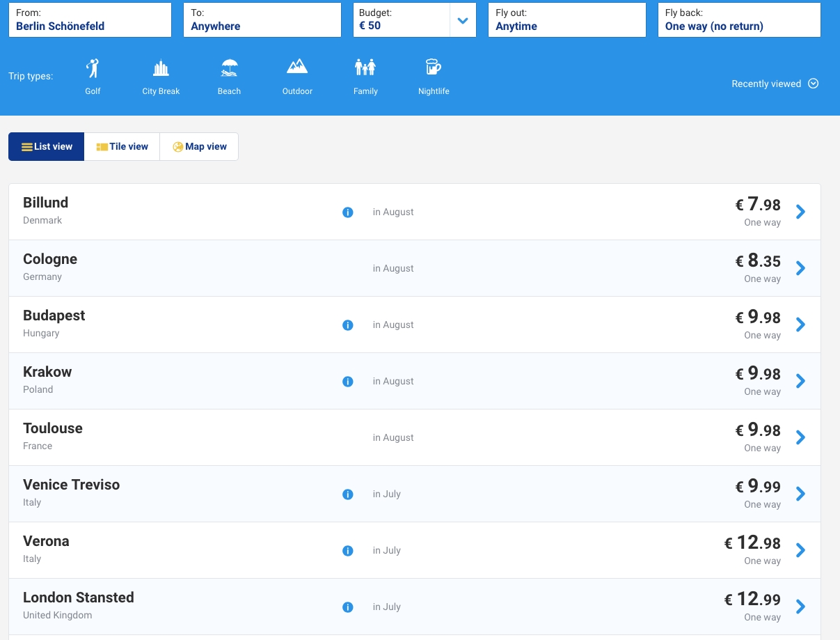The image size is (840, 640).
Task: Click the Krakow row chevron
Action: [800, 381]
